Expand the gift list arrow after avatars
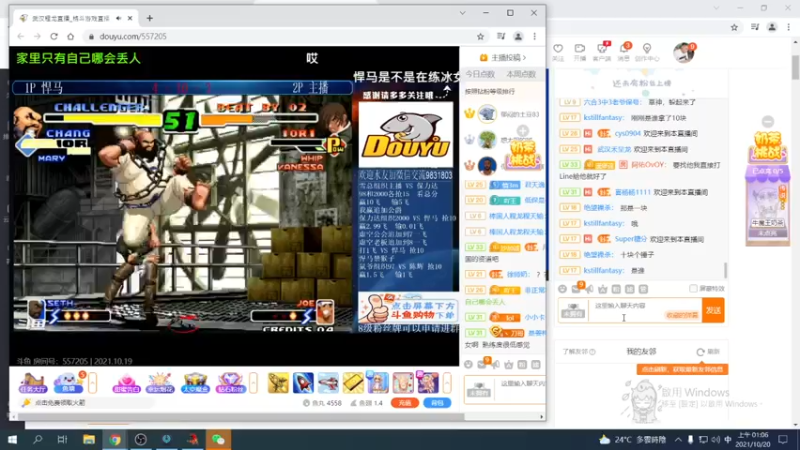800x450 pixels. pyautogui.click(x=447, y=383)
